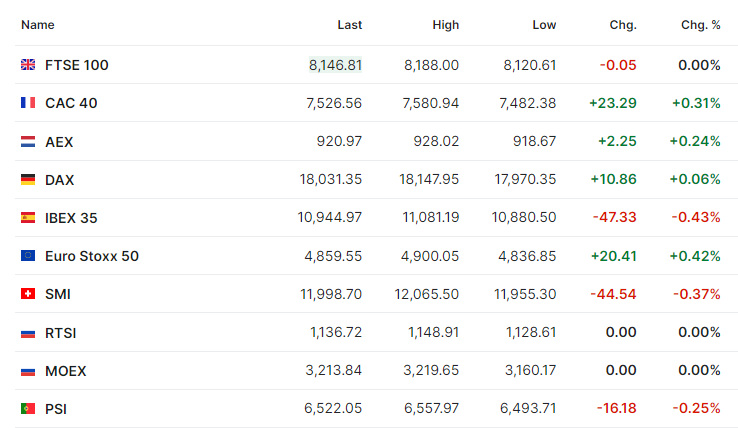Sort table by Low column header
Screen dimensions: 738x428
(x=544, y=25)
